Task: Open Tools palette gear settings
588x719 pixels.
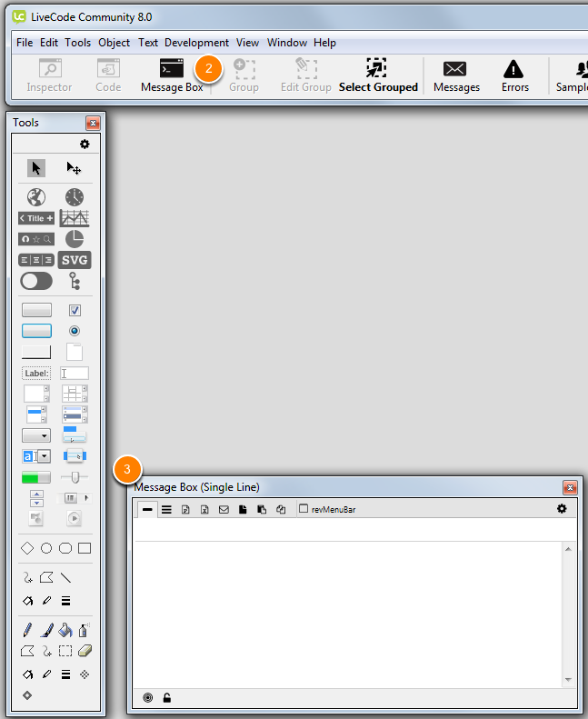Action: coord(85,144)
